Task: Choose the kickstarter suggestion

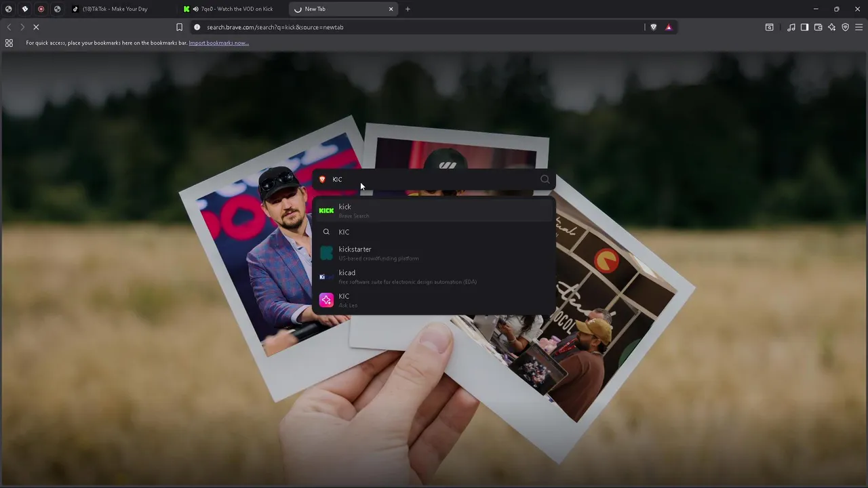Action: click(434, 253)
